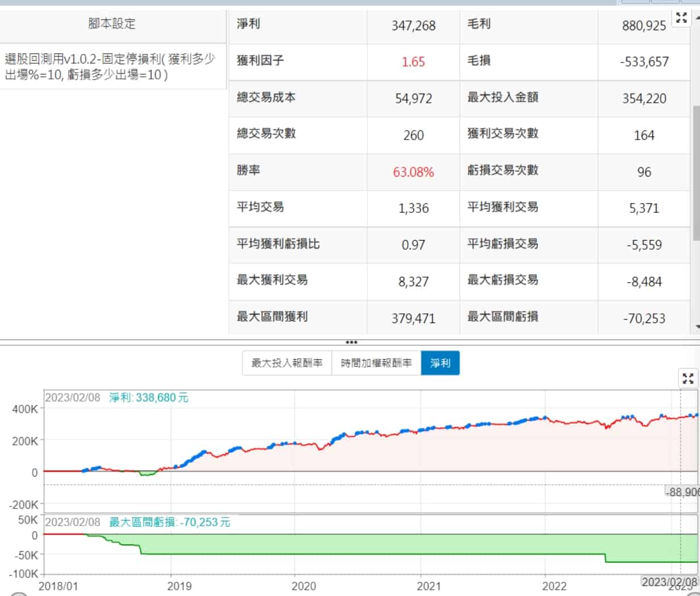Click the 獲利因子 value 1.65
Viewport: 700px width, 596px height.
(x=413, y=62)
